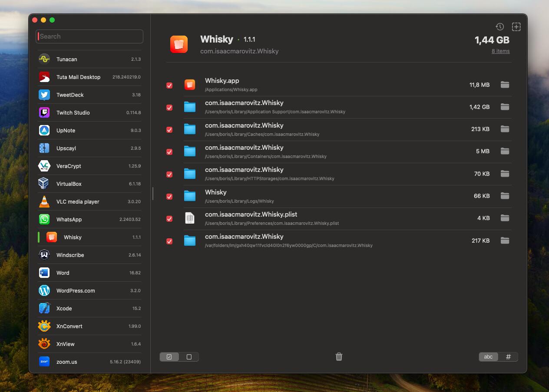
Task: Choose TweetDeck from the app list
Action: (x=89, y=95)
